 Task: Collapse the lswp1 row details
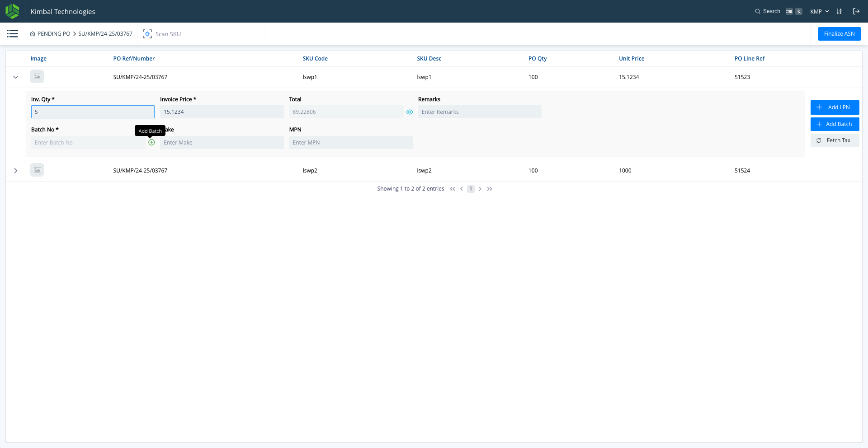[x=16, y=77]
